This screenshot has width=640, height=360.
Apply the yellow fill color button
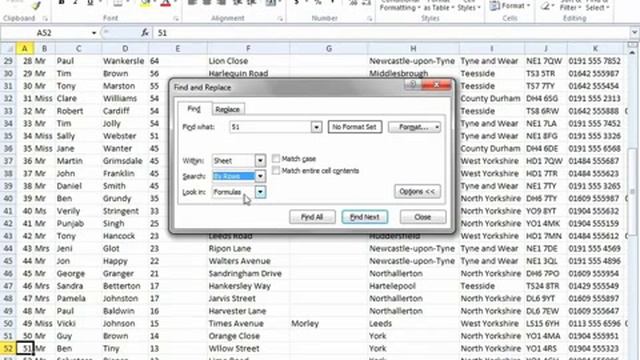pyautogui.click(x=145, y=4)
